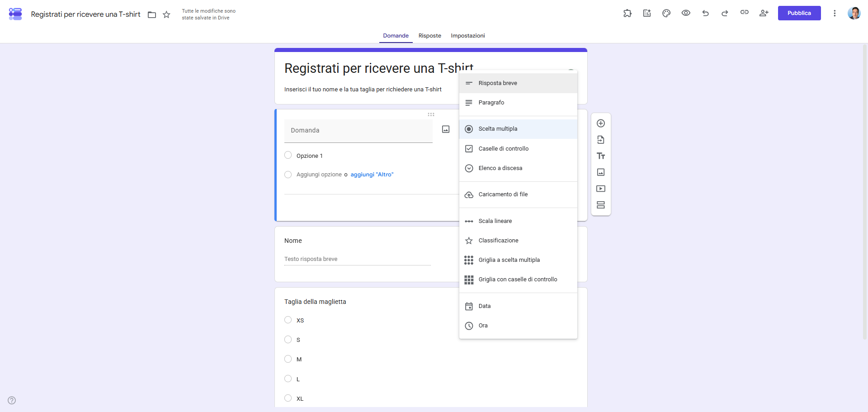Add a question from sidebar

[x=601, y=123]
